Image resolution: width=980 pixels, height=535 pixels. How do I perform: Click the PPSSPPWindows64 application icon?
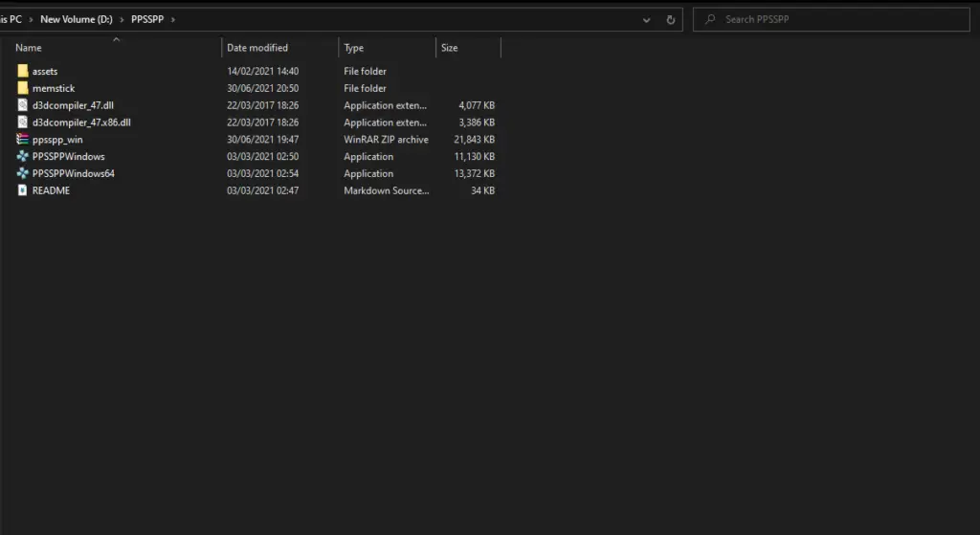[23, 173]
